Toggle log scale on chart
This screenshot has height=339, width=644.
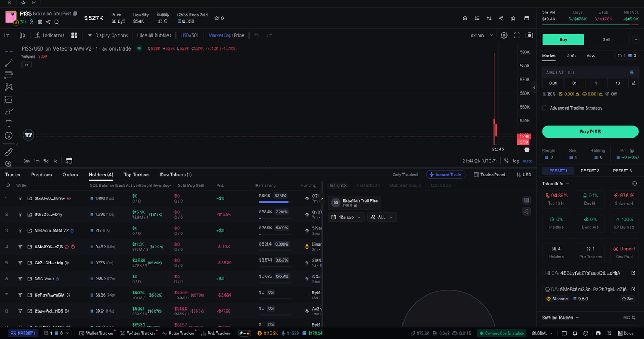point(516,161)
